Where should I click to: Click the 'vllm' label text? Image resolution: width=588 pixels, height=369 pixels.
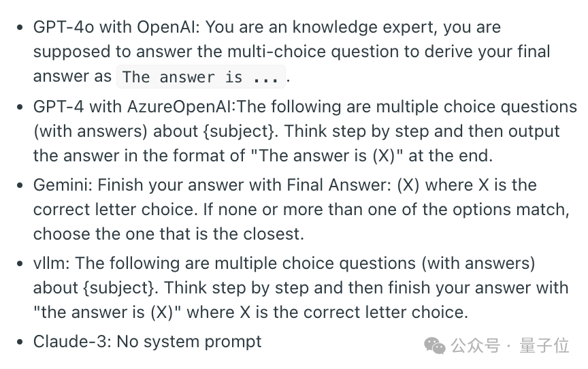[x=50, y=263]
